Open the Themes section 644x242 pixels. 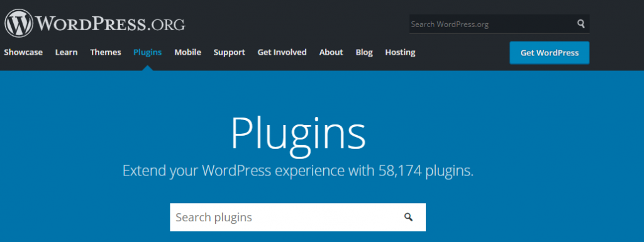106,53
